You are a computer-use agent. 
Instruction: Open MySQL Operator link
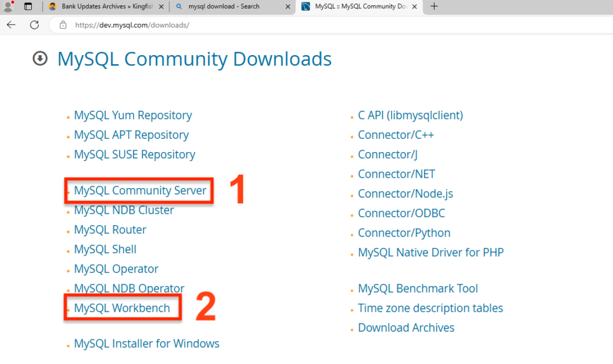116,269
